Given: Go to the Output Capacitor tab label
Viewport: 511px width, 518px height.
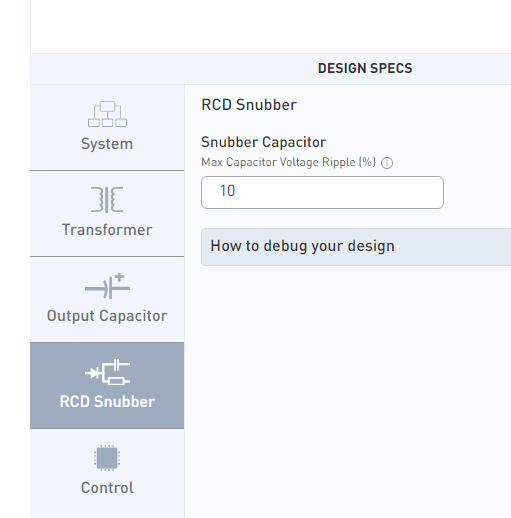Looking at the screenshot, I should click(107, 316).
